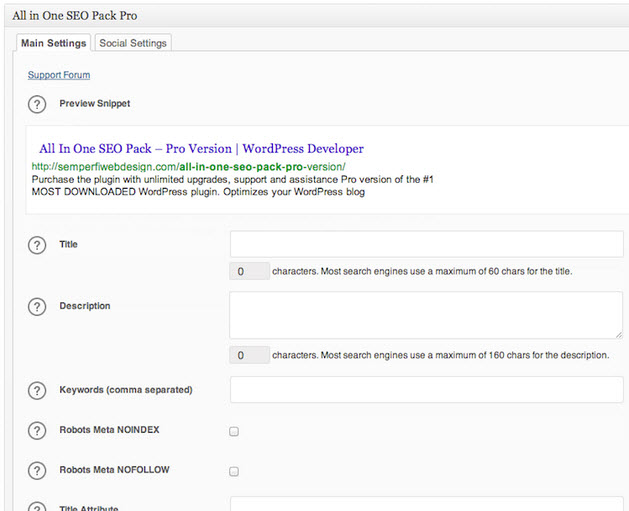Tick the Robots Meta NOFOLLOW checkbox

click(234, 471)
